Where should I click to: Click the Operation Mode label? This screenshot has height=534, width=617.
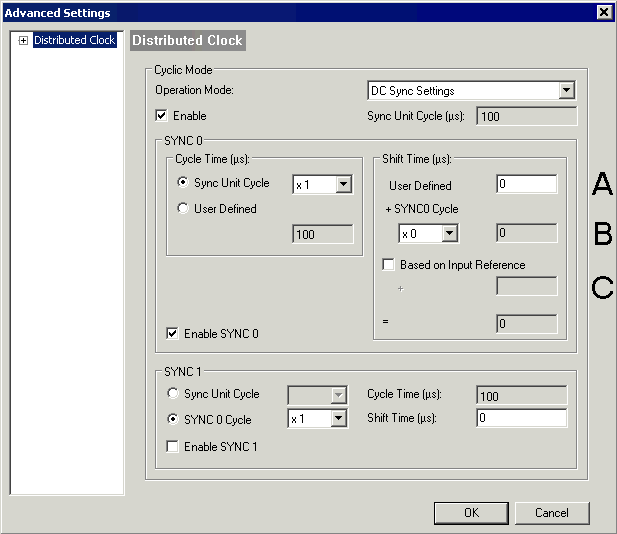pyautogui.click(x=194, y=90)
